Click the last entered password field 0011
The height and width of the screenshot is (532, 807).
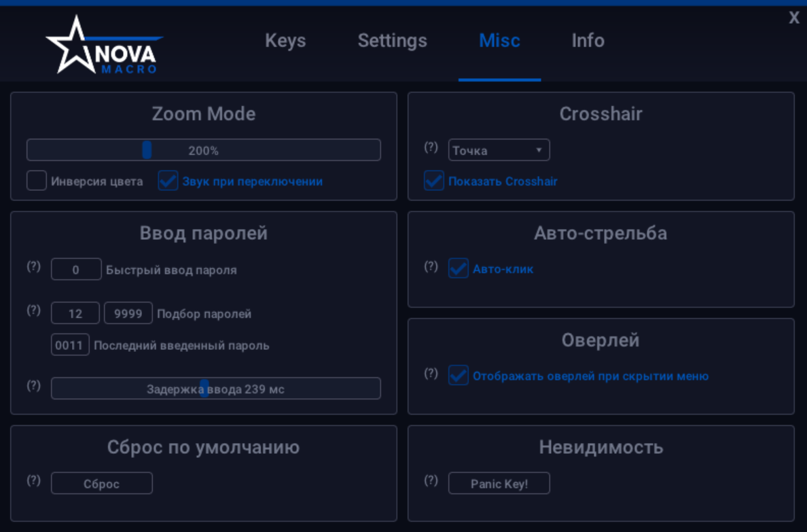click(70, 345)
